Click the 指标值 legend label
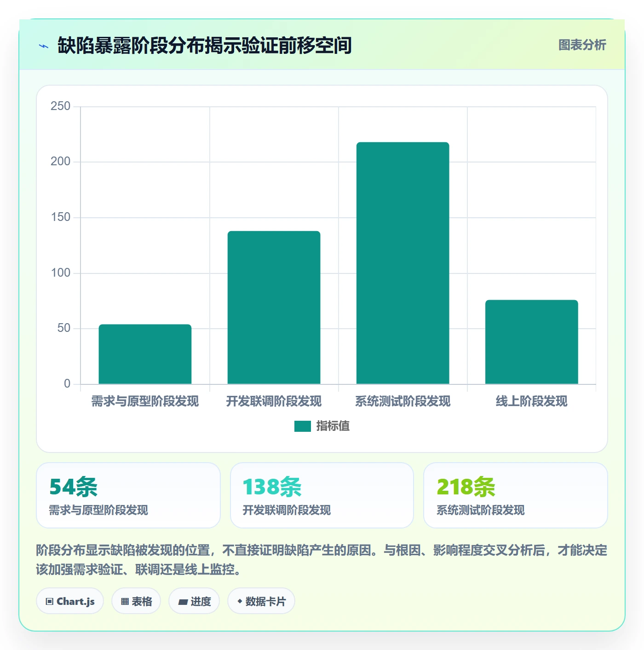Viewport: 644px width, 650px height. point(333,426)
